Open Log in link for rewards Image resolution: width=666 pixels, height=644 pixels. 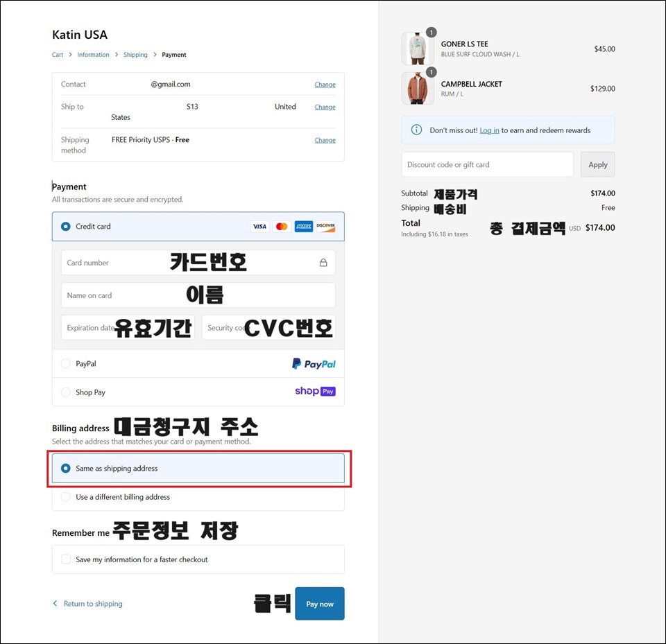click(x=489, y=130)
